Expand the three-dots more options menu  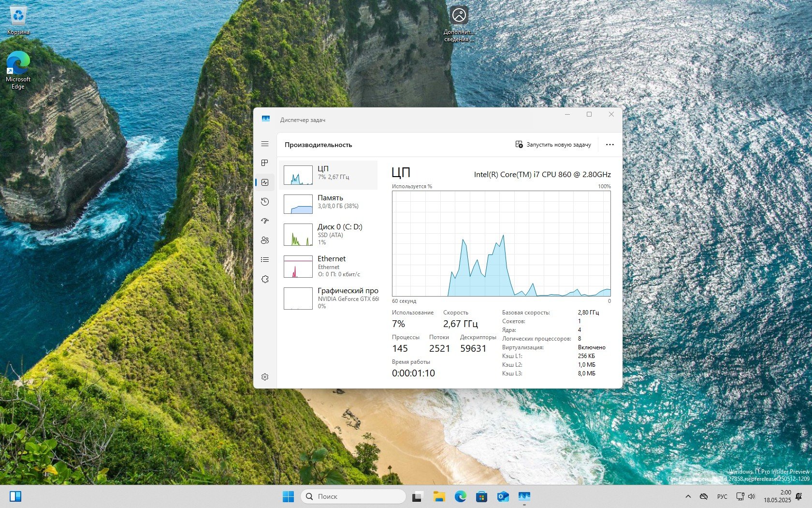(609, 145)
